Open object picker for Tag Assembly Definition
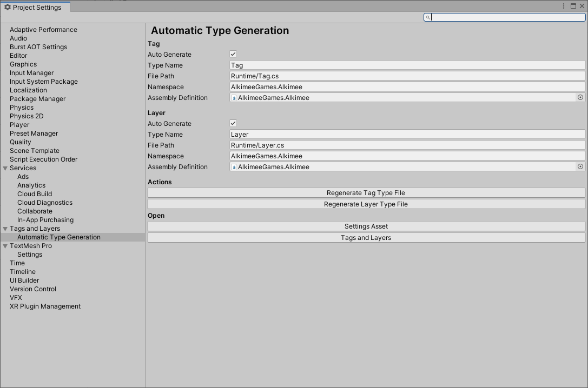 (580, 98)
